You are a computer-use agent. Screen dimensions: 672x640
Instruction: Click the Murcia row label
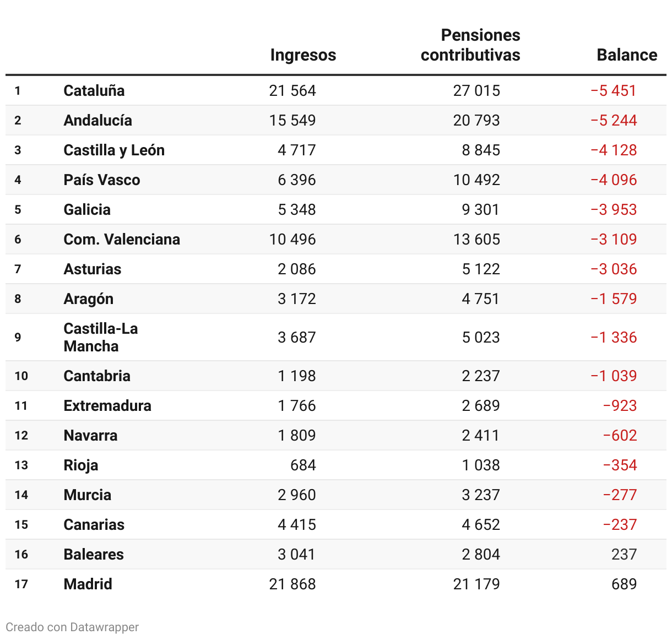click(x=88, y=495)
